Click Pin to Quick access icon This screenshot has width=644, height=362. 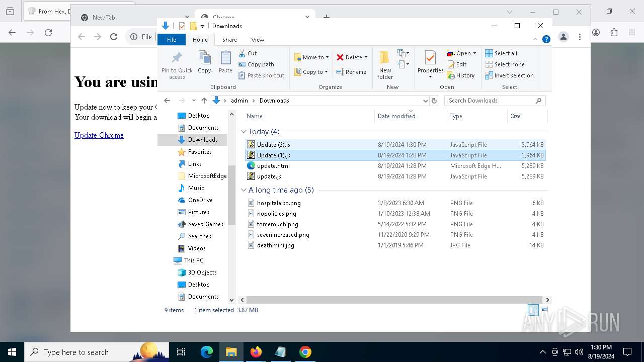click(x=177, y=65)
